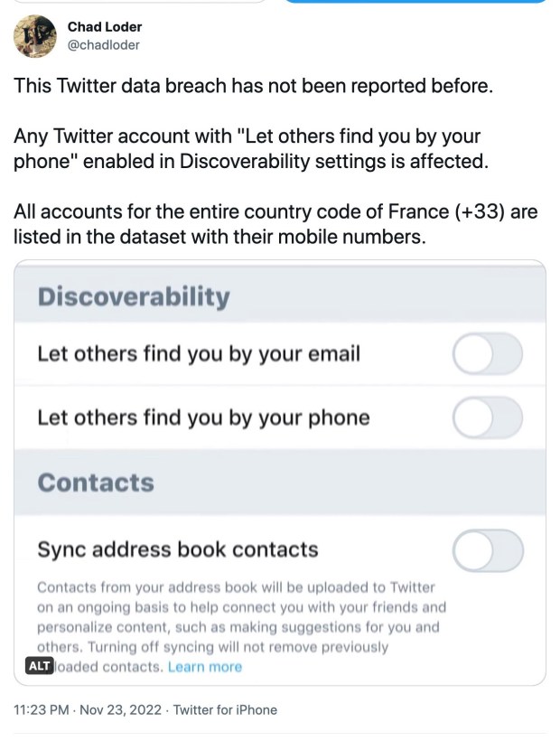Toggle Let others find you by email
Screen dimensions: 560x741
(487, 354)
